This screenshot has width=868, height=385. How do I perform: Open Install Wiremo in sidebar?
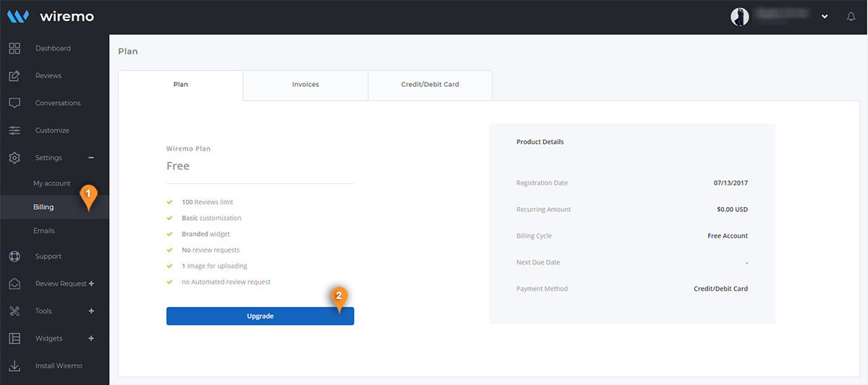tap(59, 365)
